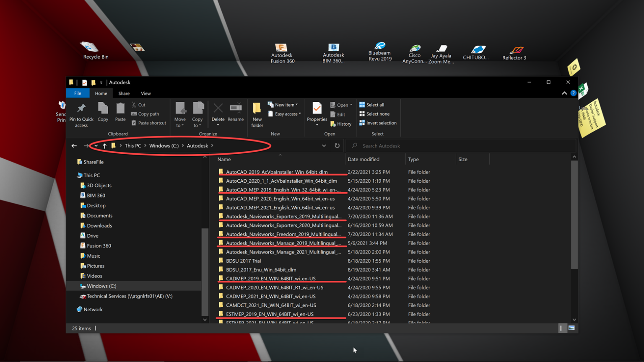Select the Delete icon in the ribbon
The image size is (644, 362).
coord(218,112)
